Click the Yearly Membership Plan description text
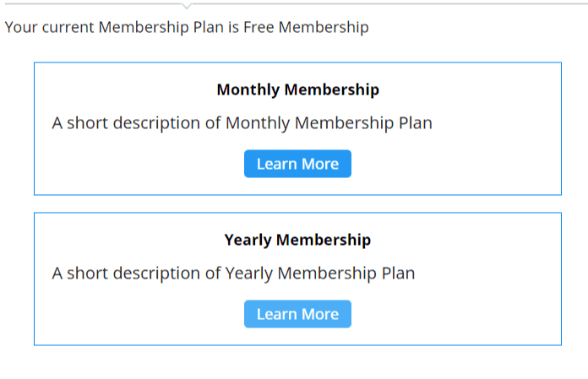This screenshot has height=379, width=588. pos(233,273)
